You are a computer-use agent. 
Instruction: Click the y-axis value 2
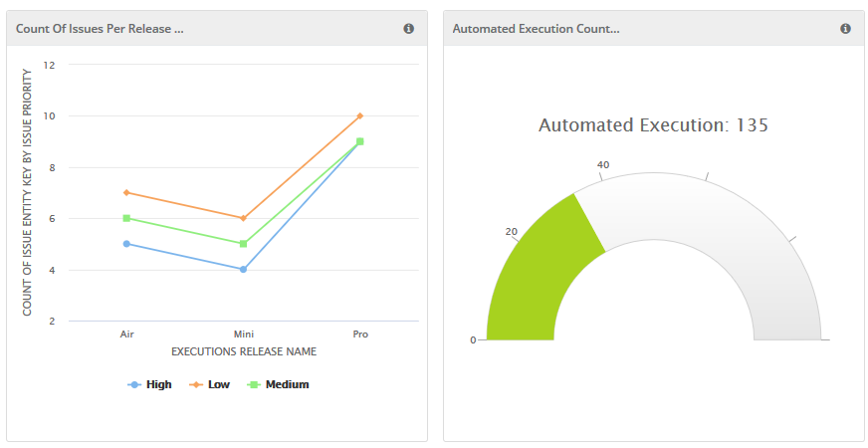53,322
